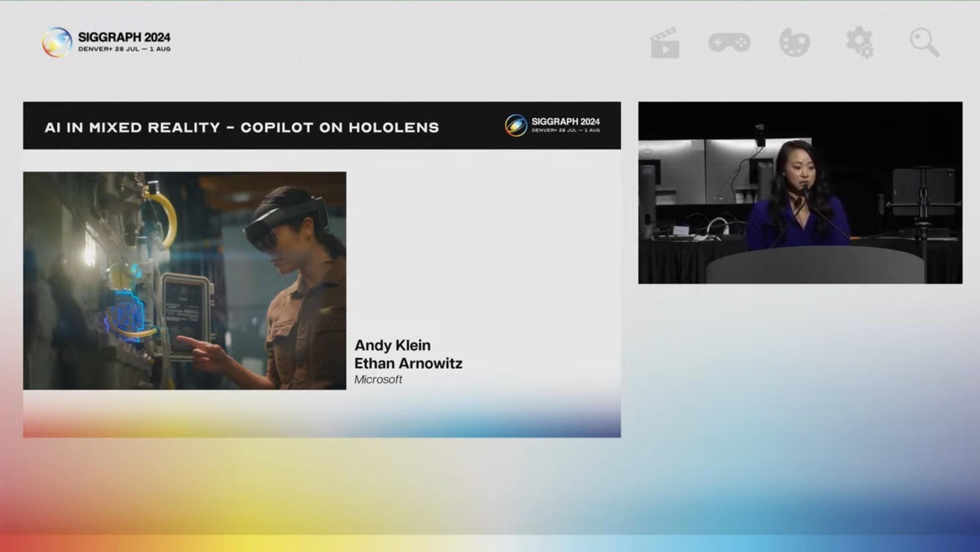Open the game controller section
The image size is (980, 552).
(x=730, y=42)
